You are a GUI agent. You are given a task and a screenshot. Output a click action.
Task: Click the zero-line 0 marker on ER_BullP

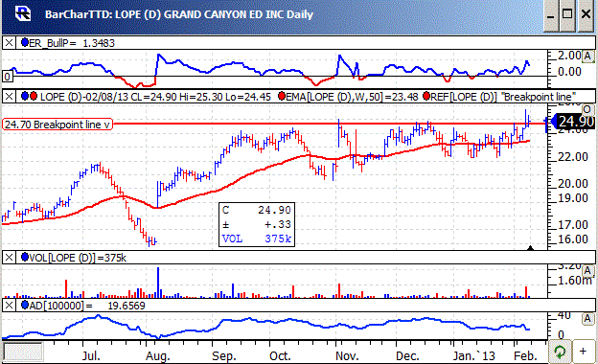click(8, 77)
